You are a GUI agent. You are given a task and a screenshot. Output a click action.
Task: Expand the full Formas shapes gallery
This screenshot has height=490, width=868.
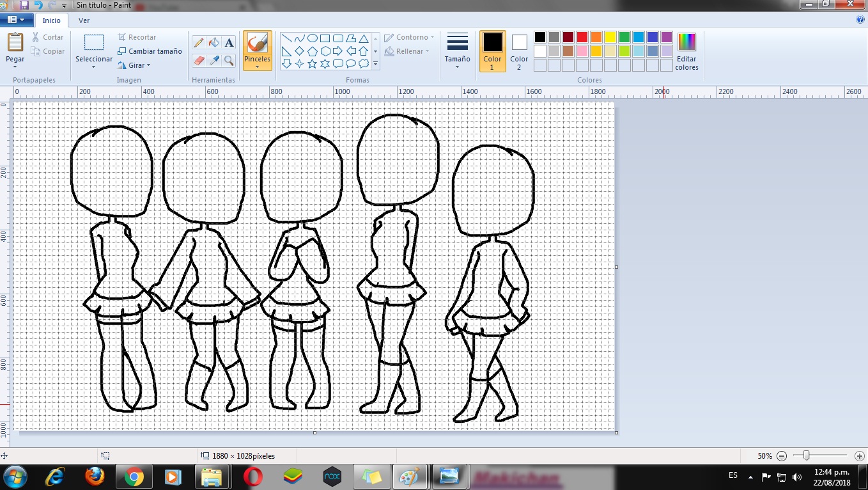pyautogui.click(x=375, y=64)
